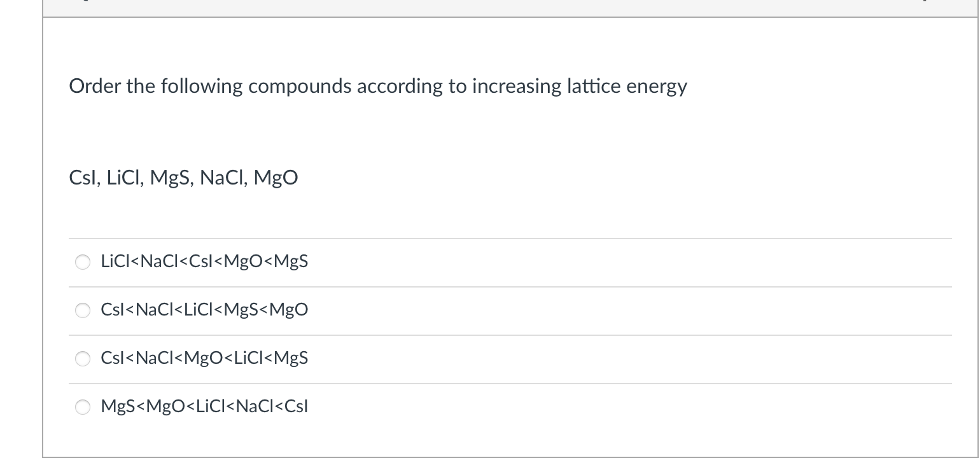Click the second answer option text
Viewport: 980px width, 472px height.
tap(204, 310)
